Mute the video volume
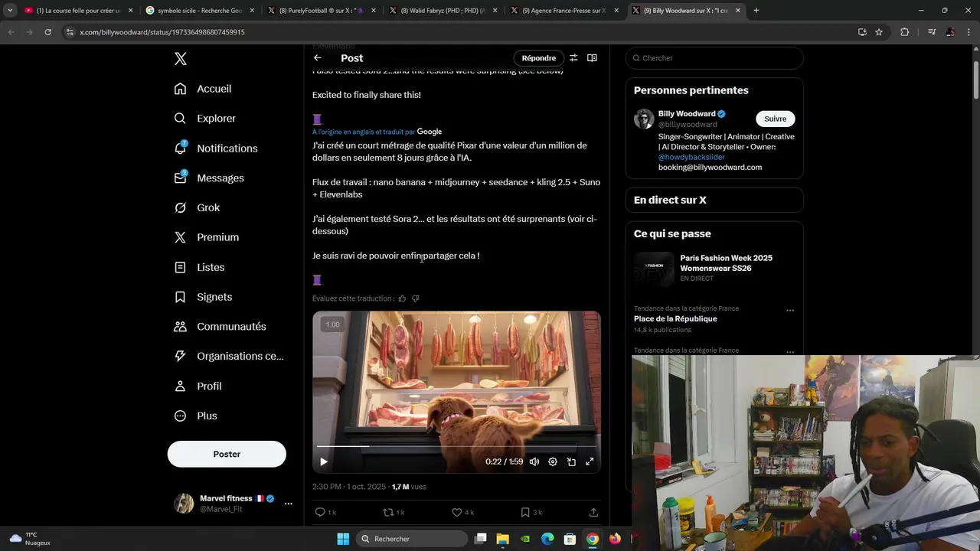 click(x=534, y=461)
